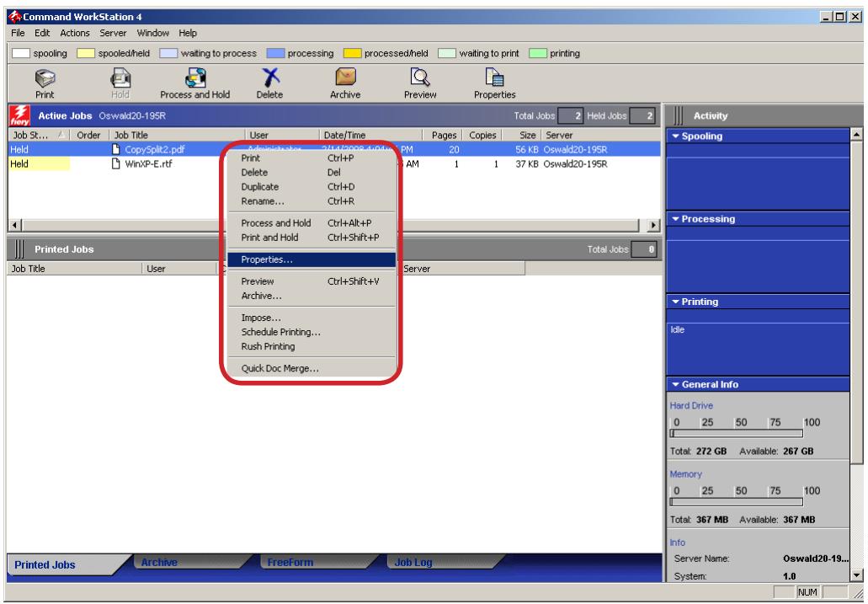Viewport: 868px width, 604px height.
Task: Click the processed/held color swatch
Action: (x=352, y=53)
